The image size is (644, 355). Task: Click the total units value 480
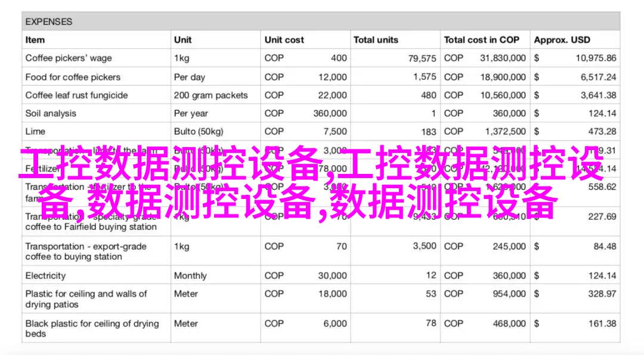coord(428,95)
